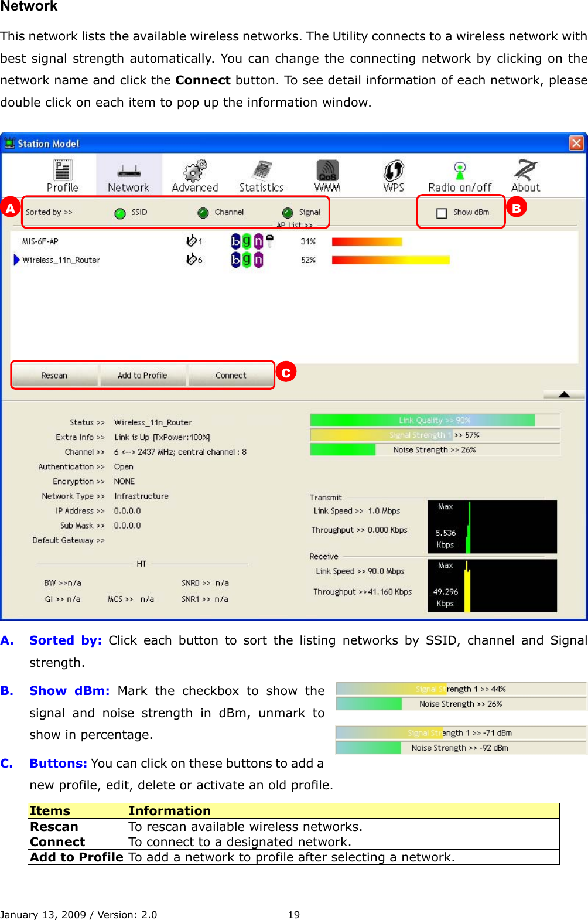Click the Receive throughput graph
Viewport: 588px width, 920px height.
coord(492,586)
